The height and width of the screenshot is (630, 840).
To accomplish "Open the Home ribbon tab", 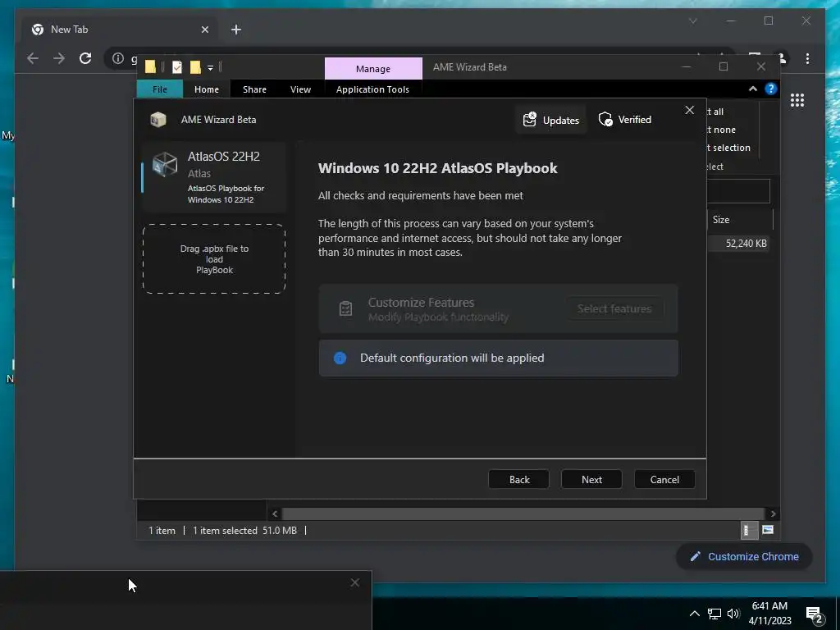I will (206, 89).
